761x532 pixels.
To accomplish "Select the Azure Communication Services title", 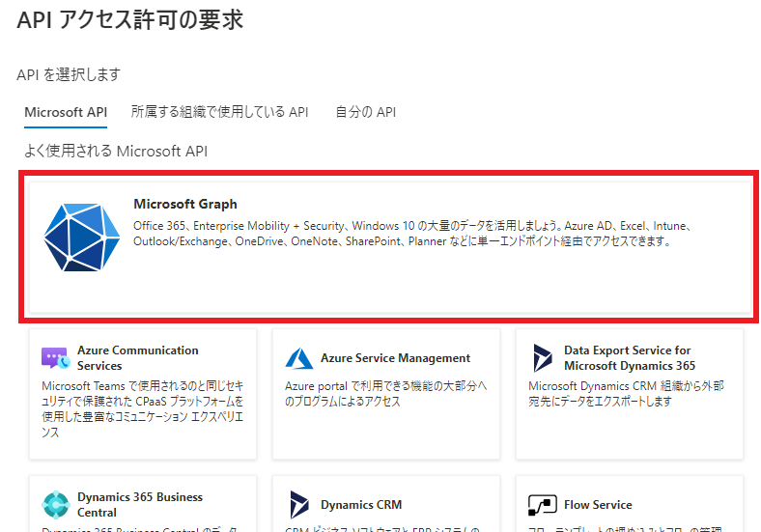I will pos(138,358).
